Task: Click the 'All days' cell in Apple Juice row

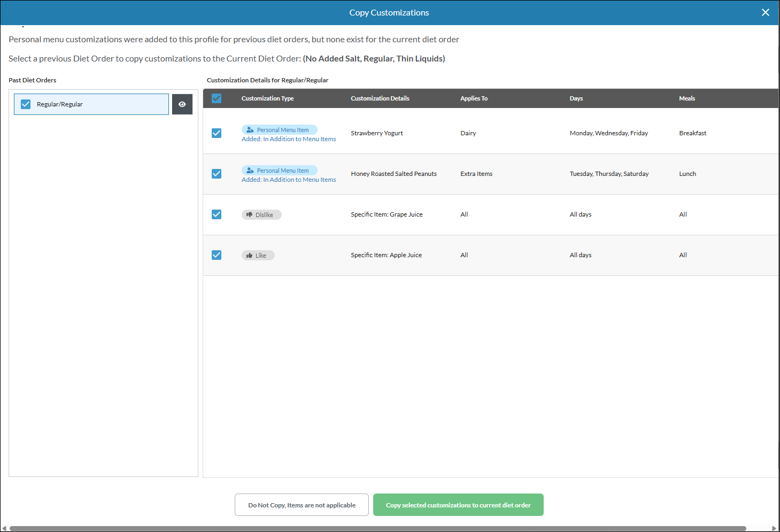Action: 581,255
